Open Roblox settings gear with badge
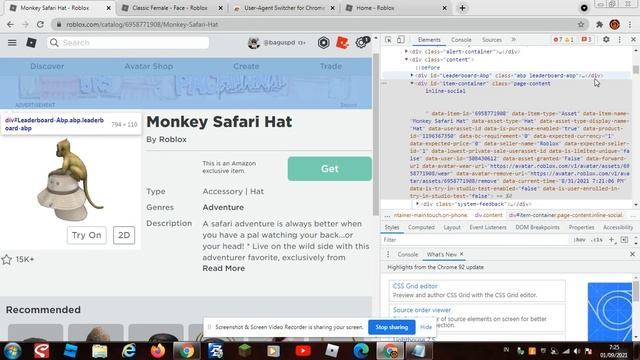The width and height of the screenshot is (640, 360). 362,42
